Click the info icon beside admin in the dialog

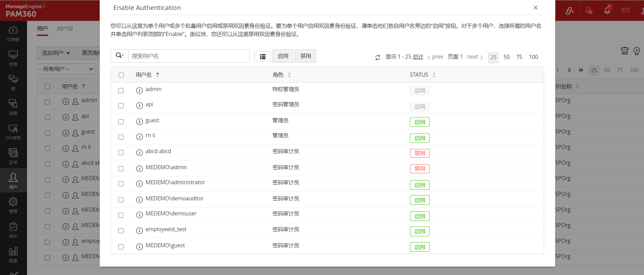point(139,90)
